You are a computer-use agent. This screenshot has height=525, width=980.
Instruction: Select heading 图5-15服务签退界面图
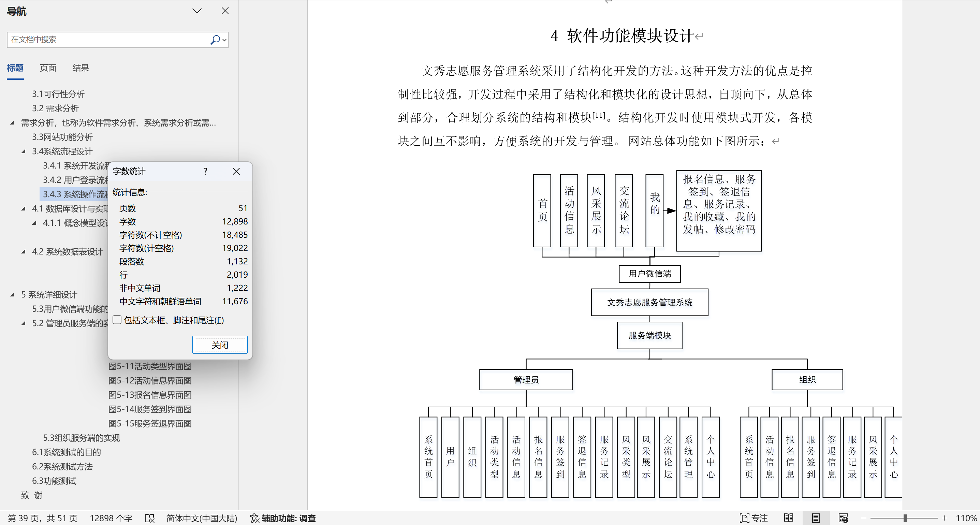[150, 423]
